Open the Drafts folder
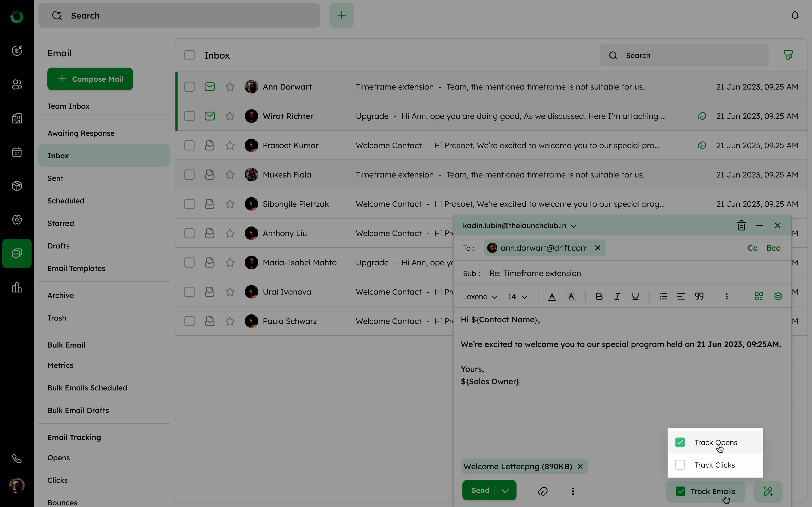Viewport: 812px width, 507px height. click(58, 246)
